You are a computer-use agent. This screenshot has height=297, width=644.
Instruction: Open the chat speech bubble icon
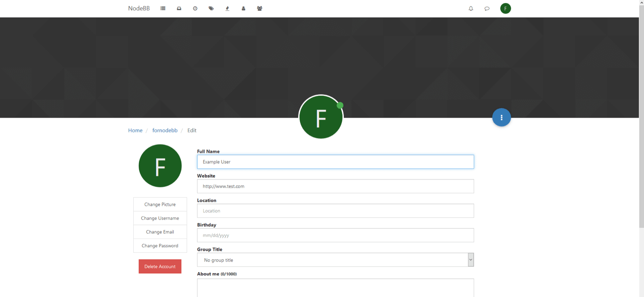(x=487, y=8)
